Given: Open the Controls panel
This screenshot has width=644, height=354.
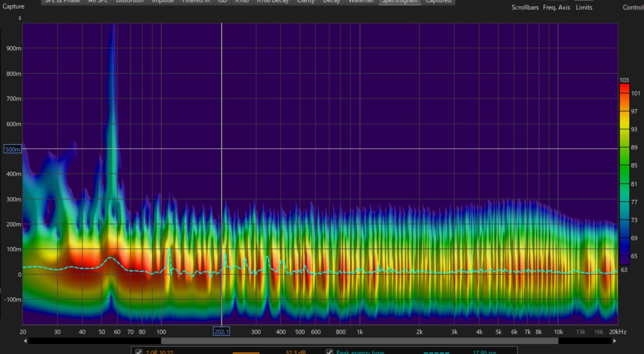Looking at the screenshot, I should tap(633, 7).
